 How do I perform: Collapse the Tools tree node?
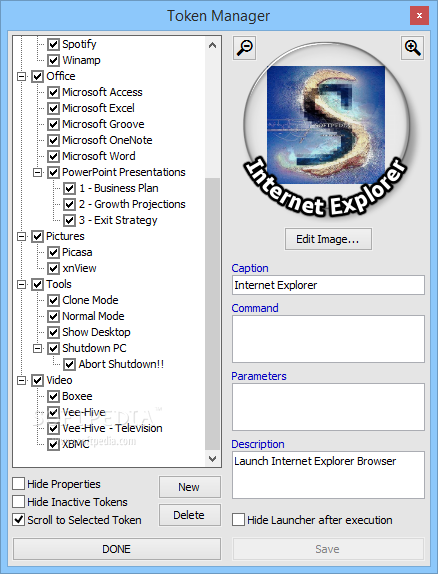click(22, 284)
